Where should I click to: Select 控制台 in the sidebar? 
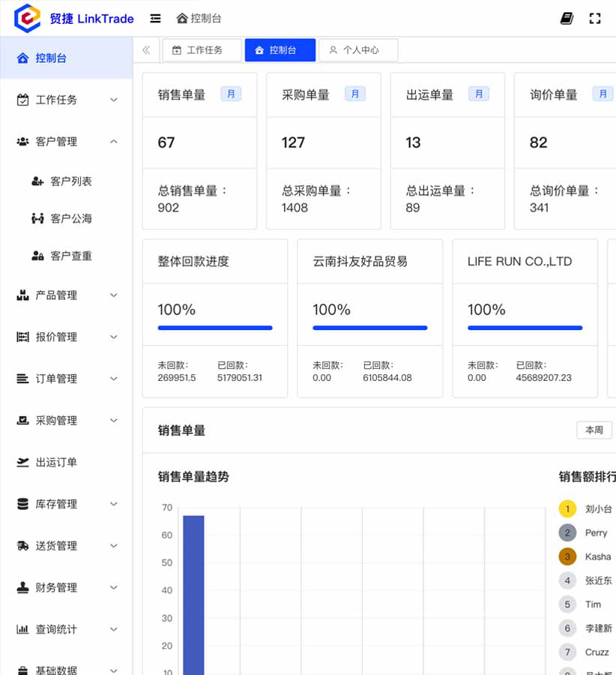[51, 58]
